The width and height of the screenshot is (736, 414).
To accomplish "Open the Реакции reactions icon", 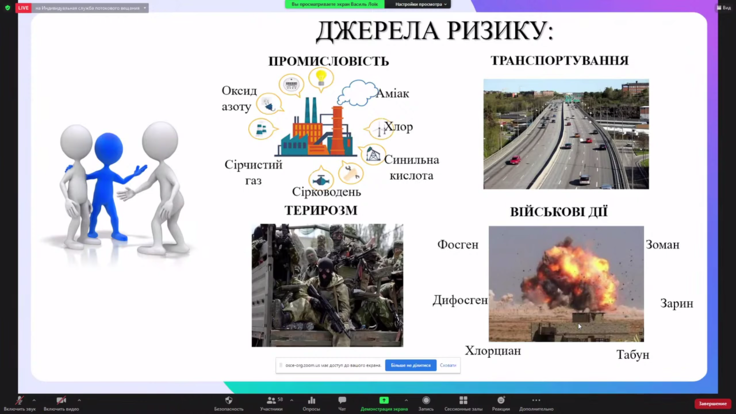I will pos(500,402).
